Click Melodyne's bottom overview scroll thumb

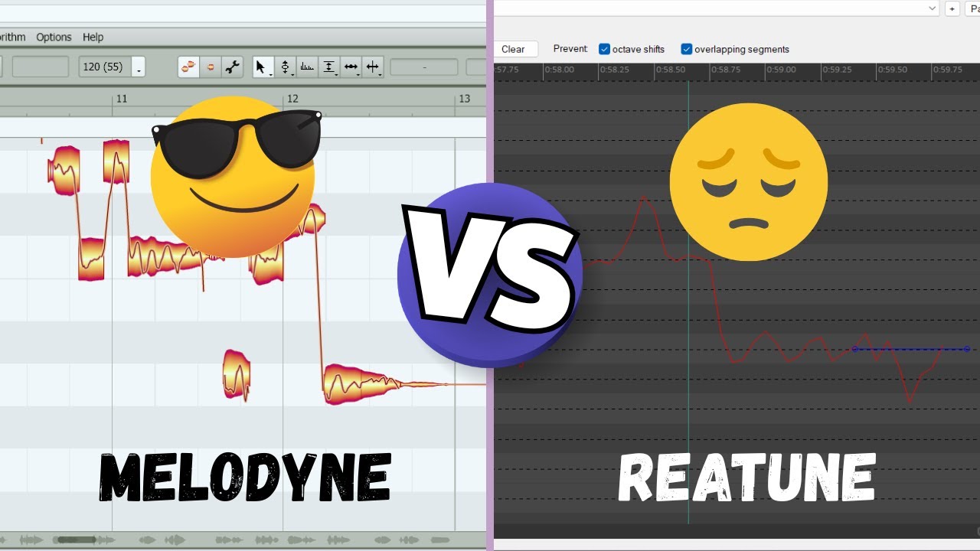pos(77,540)
